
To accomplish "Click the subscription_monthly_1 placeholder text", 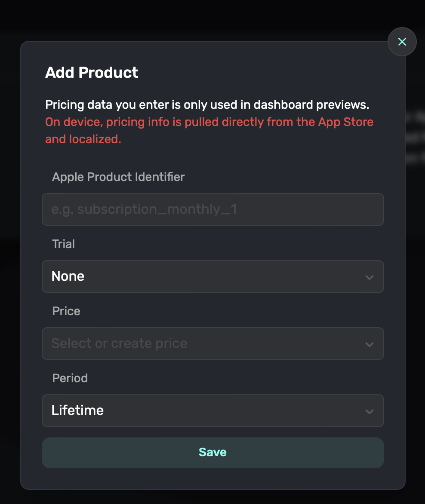I will [144, 209].
